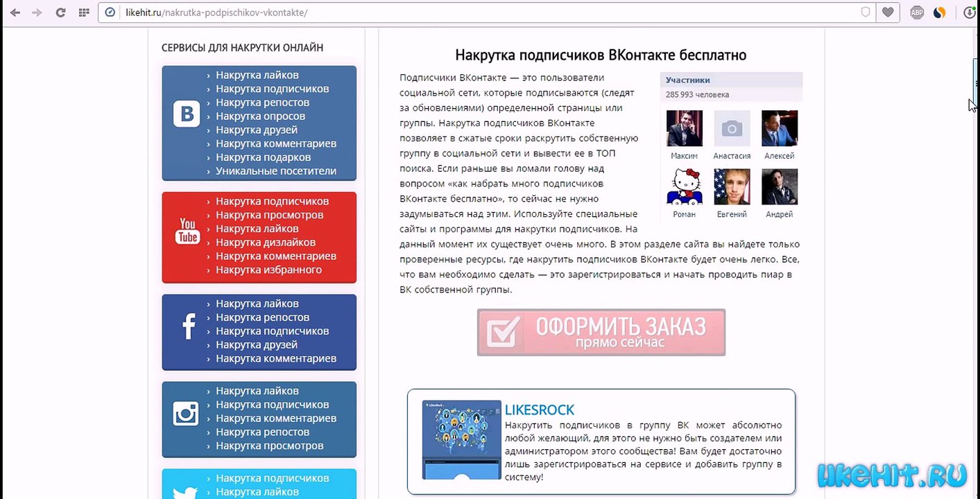Open Анастасия's placeholder camera avatar
The image size is (980, 499).
[x=732, y=128]
